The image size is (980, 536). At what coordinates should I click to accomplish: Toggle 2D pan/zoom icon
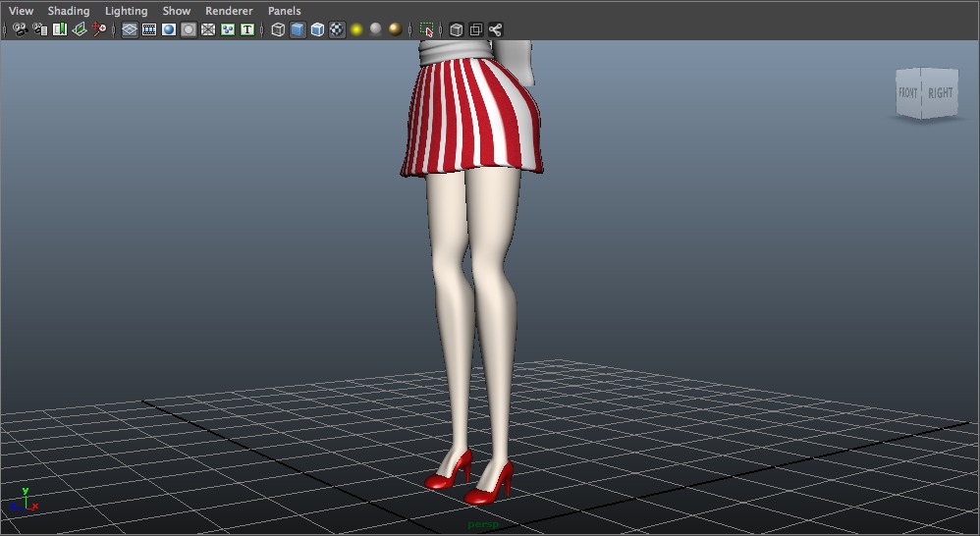click(x=99, y=29)
